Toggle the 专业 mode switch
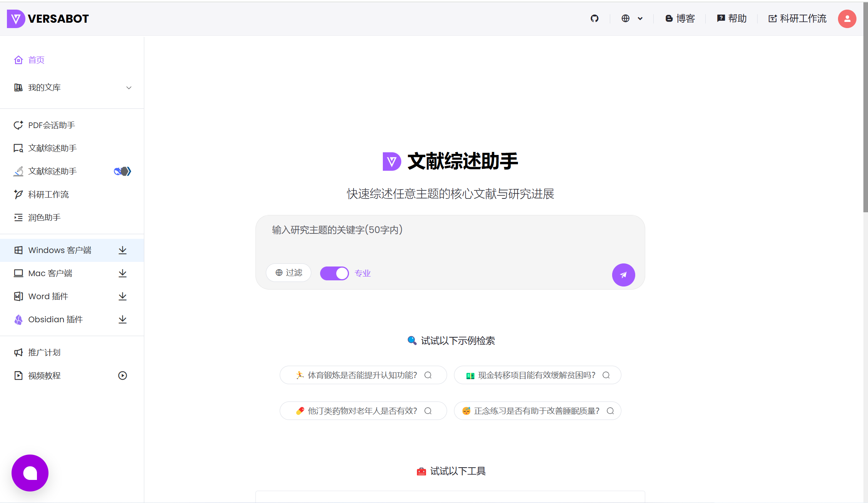Viewport: 868px width, 503px height. point(334,273)
